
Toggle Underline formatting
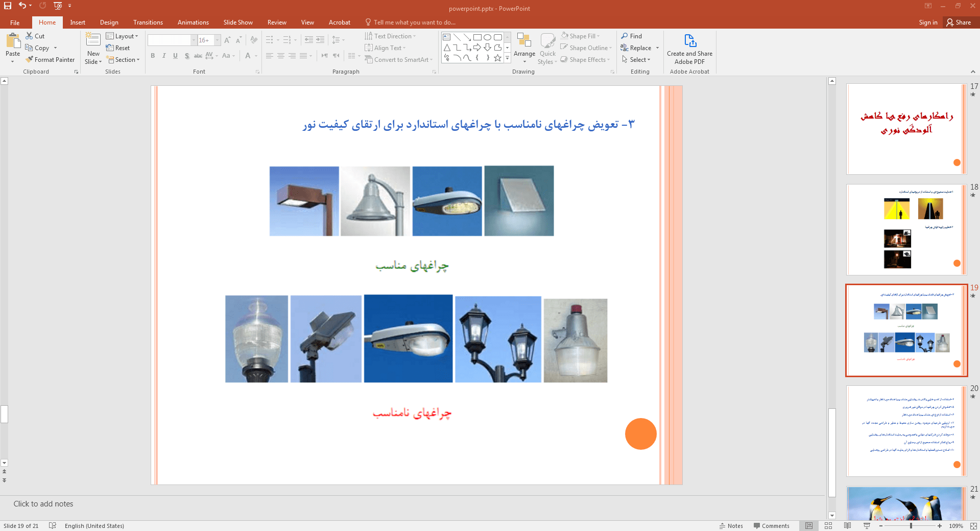tap(175, 56)
